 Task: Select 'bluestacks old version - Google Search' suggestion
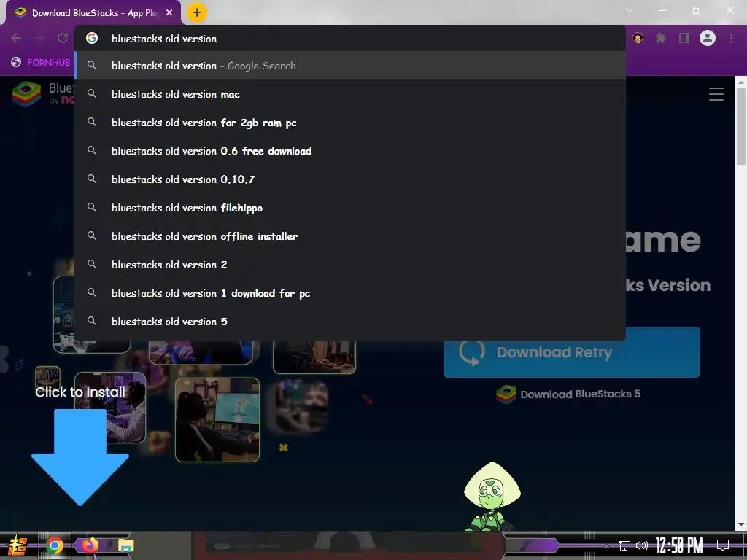coord(350,66)
